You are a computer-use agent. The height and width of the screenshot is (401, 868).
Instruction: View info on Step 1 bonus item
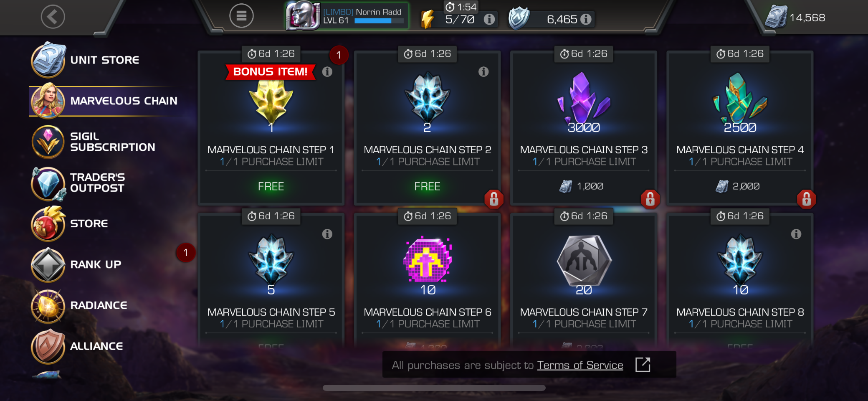point(327,72)
